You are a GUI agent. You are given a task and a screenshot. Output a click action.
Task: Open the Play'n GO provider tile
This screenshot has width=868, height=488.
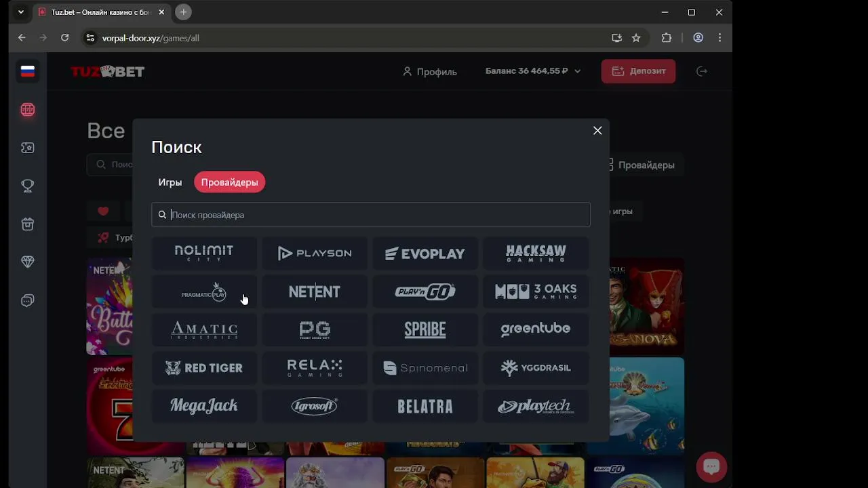pyautogui.click(x=425, y=291)
